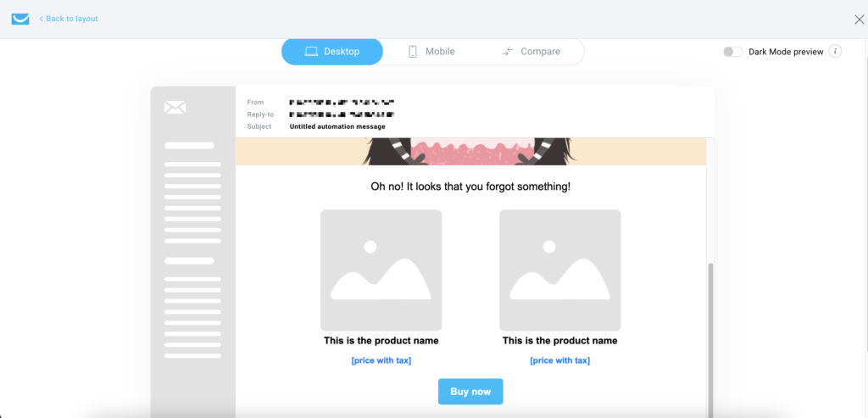Click the phone icon in Mobile tab

click(x=413, y=52)
